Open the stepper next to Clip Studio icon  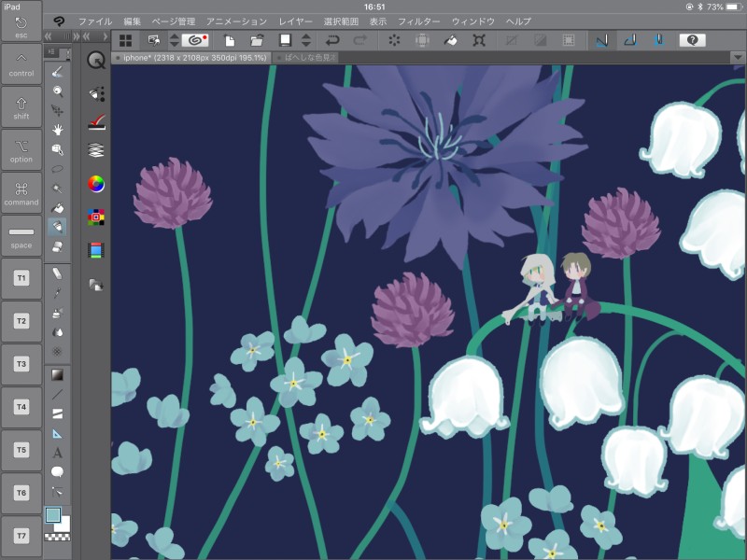(174, 40)
